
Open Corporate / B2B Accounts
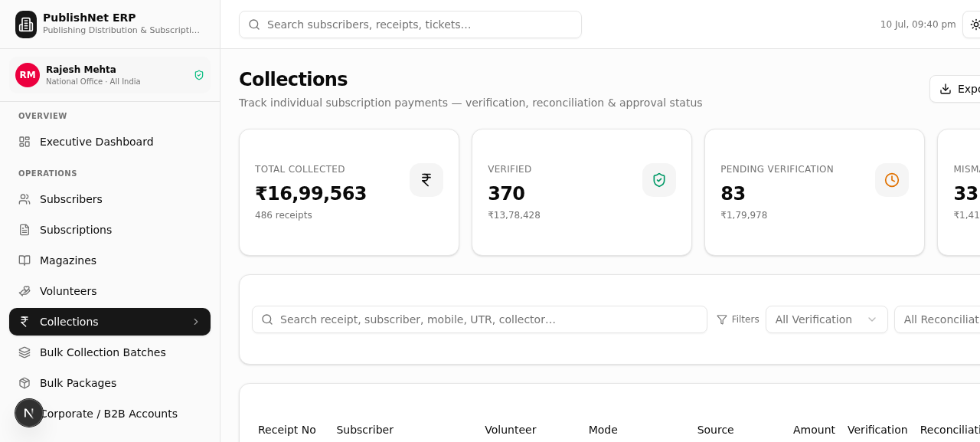point(109,414)
